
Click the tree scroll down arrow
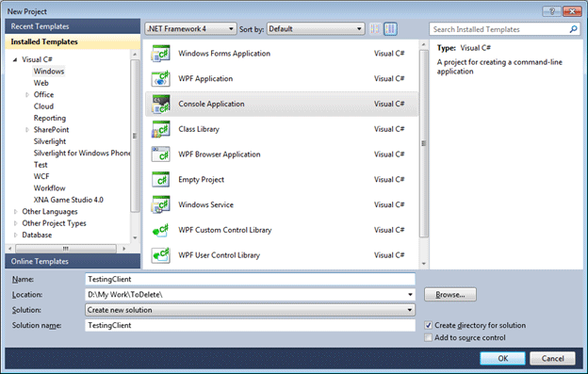tap(135, 238)
